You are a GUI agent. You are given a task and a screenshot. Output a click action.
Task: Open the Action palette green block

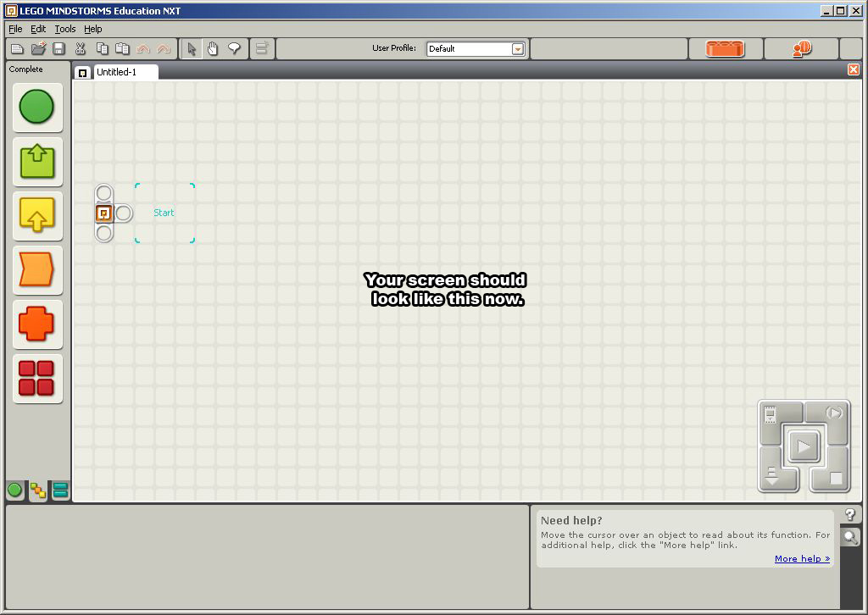37,162
